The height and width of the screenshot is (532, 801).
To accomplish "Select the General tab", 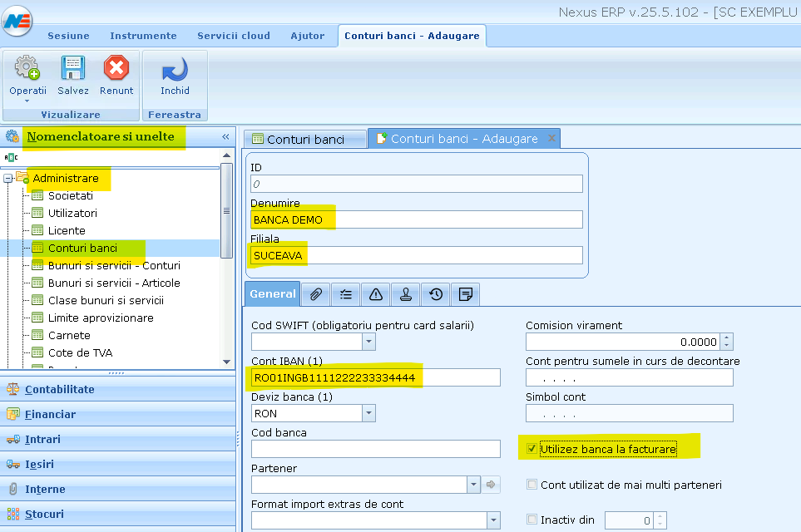I will point(272,294).
